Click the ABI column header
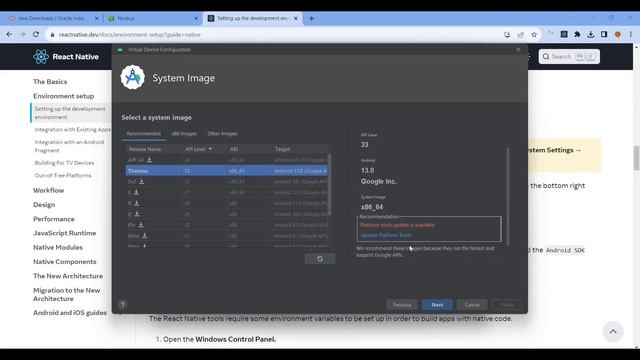This screenshot has width=640, height=360. pyautogui.click(x=249, y=149)
